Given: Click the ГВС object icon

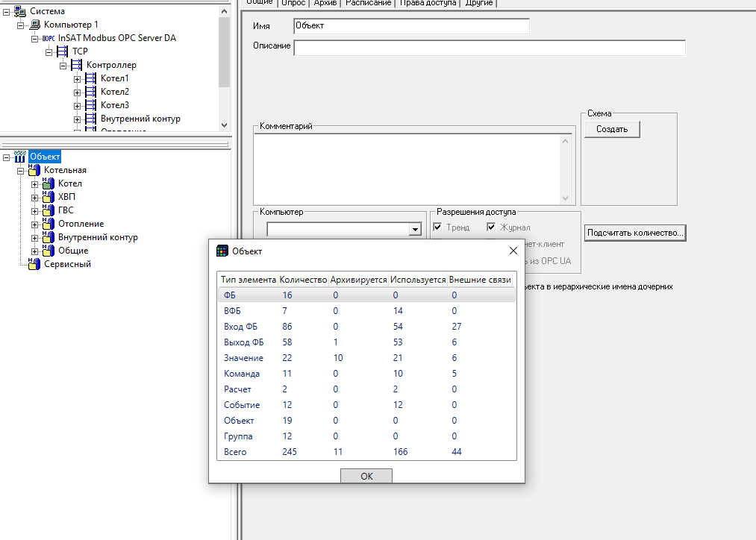Looking at the screenshot, I should [49, 210].
